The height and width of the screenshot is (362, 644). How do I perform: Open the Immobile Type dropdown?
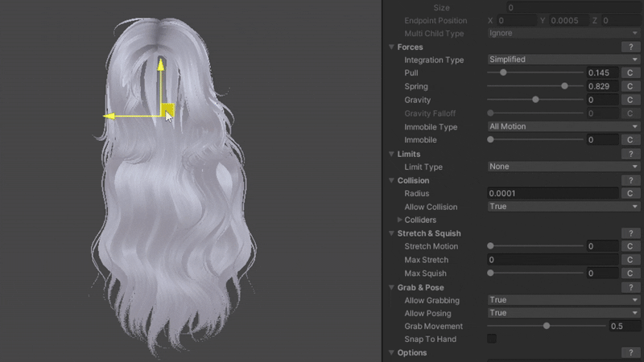563,126
